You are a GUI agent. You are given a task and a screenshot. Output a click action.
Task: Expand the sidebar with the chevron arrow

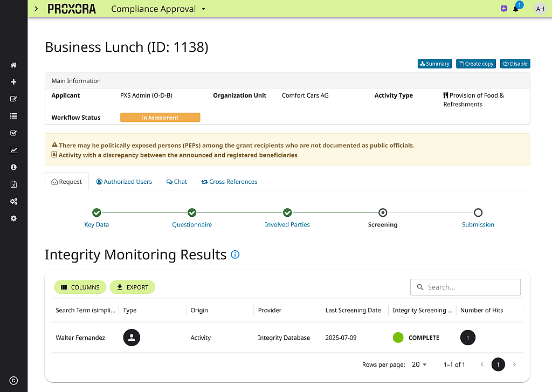click(x=36, y=9)
